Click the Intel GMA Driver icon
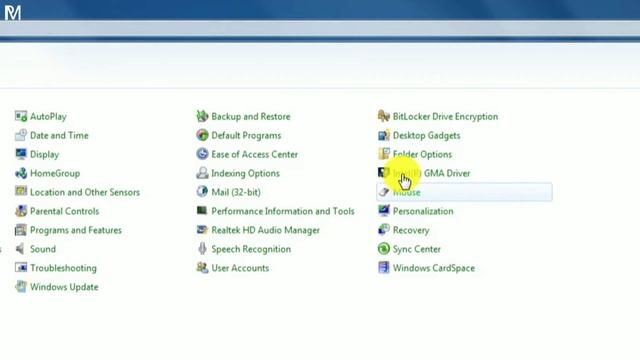 [384, 173]
